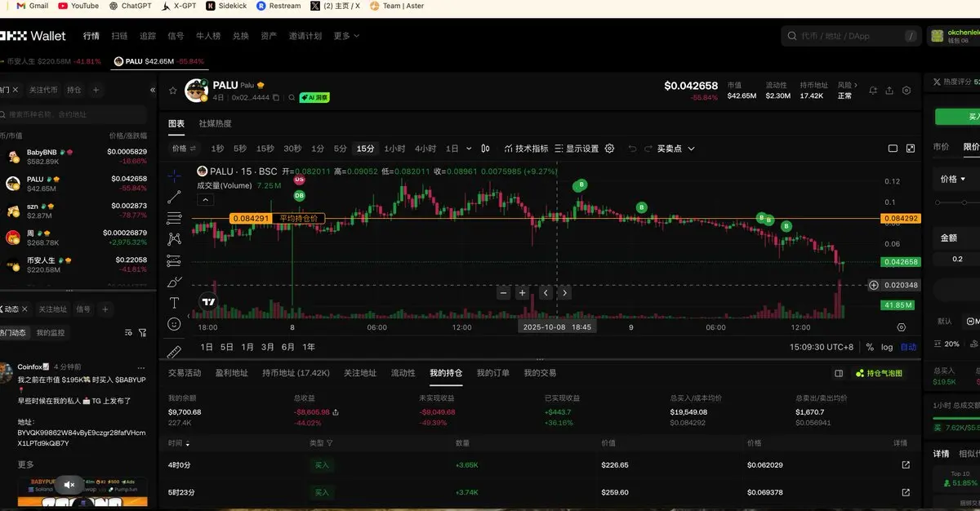Select the trend line drawing tool
This screenshot has width=980, height=511.
(174, 197)
